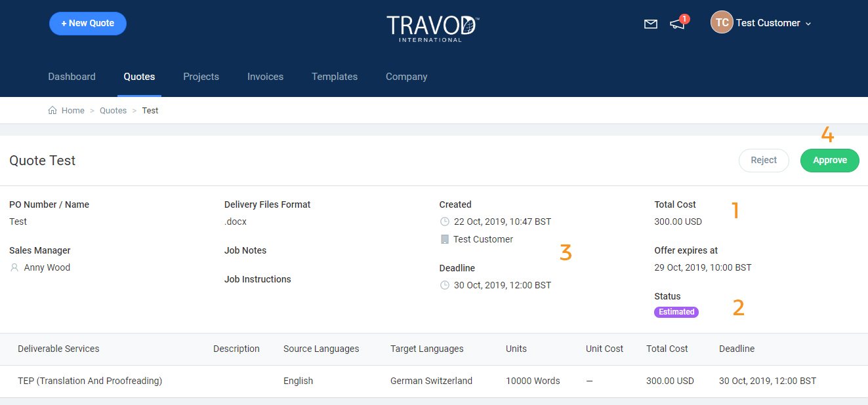Switch to the Projects tab
This screenshot has width=868, height=405.
point(201,77)
